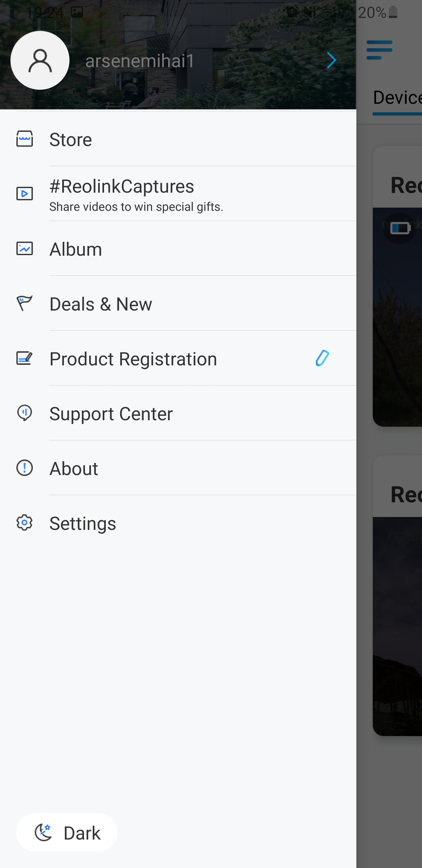Tap the user profile avatar
This screenshot has width=422, height=868.
tap(40, 60)
